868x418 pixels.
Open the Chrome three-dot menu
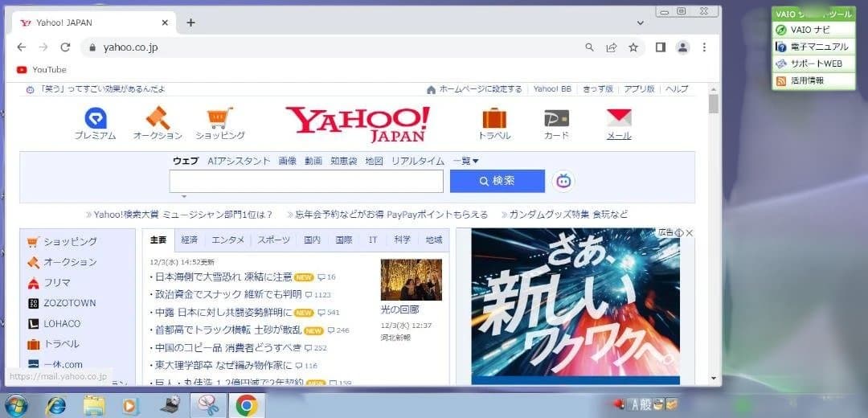point(705,47)
